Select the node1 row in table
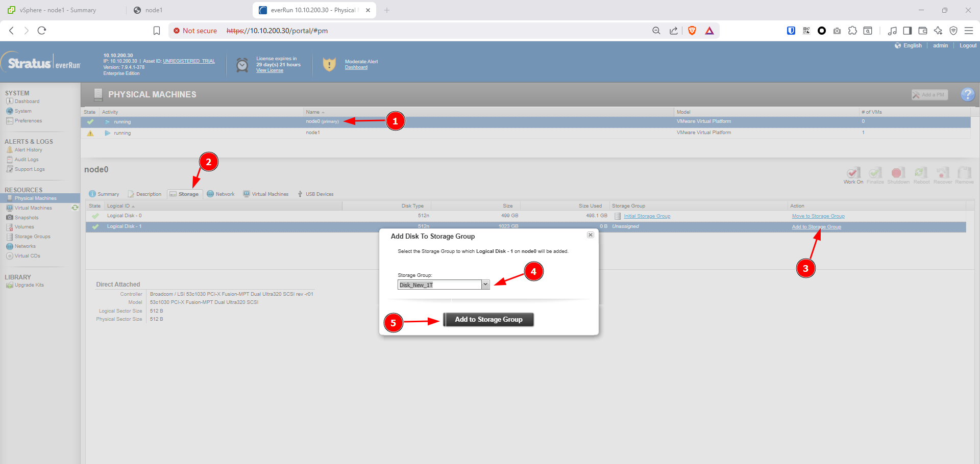The width and height of the screenshot is (980, 464). tap(313, 133)
